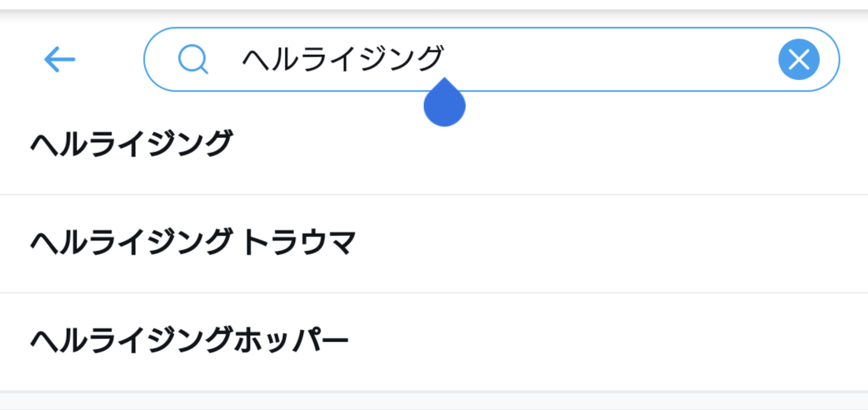Place cursor at start of search text
Screen dimensions: 868x410
coord(242,59)
